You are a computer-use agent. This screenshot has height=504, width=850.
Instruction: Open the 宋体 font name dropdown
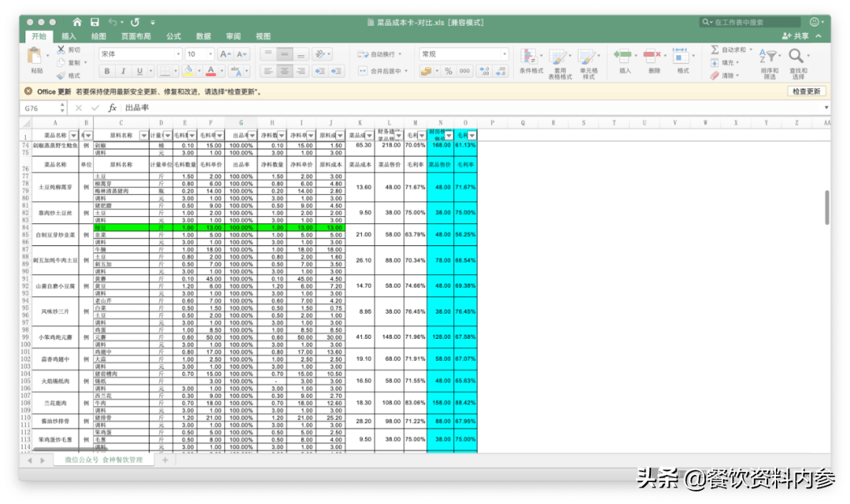coord(178,53)
